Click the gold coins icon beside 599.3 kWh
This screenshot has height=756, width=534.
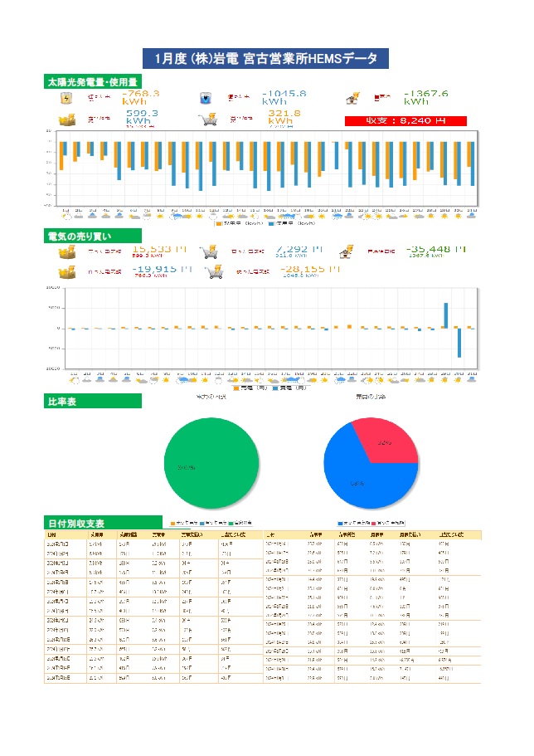[67, 119]
